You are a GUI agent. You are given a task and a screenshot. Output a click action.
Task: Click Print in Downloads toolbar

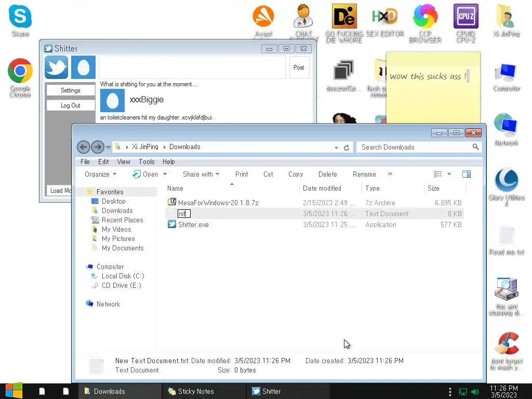coord(242,174)
